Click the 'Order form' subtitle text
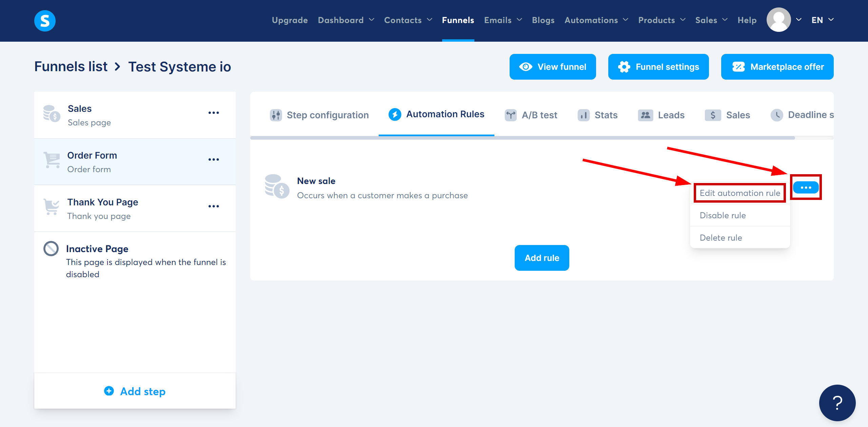This screenshot has width=868, height=427. pyautogui.click(x=89, y=169)
